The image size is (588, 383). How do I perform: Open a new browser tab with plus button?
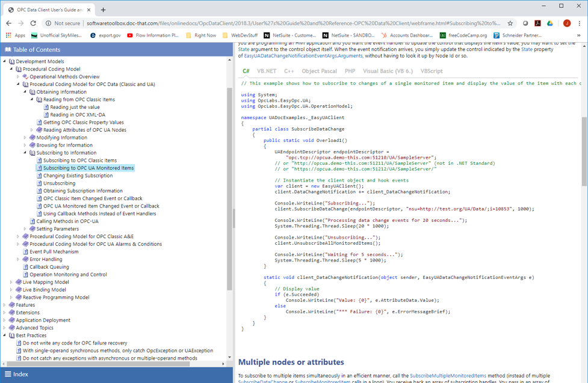(x=103, y=10)
